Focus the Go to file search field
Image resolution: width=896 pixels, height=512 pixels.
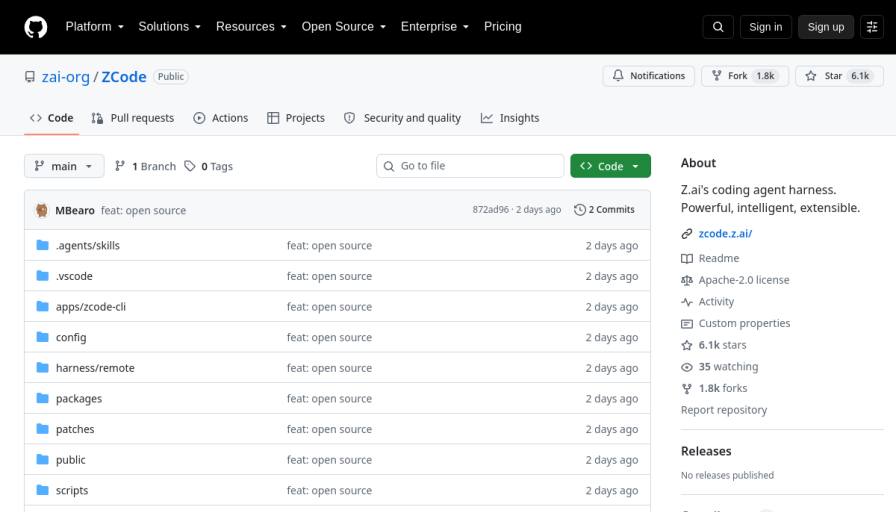click(470, 166)
